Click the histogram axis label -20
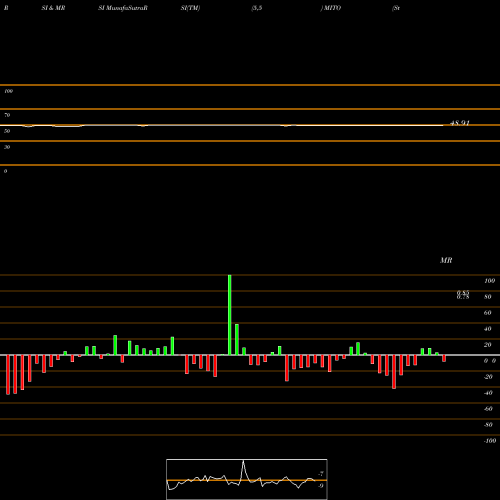500x500 pixels. [488, 377]
